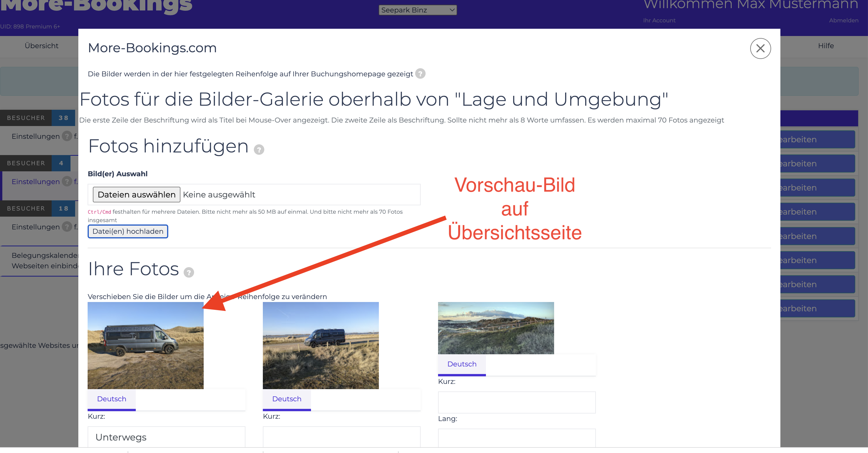Click the Abmelden logout link

click(x=844, y=20)
